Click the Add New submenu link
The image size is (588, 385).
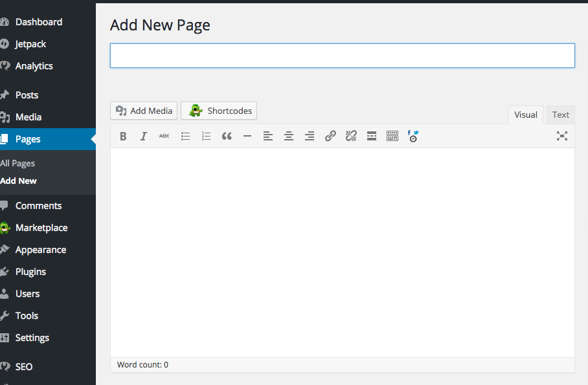(x=18, y=181)
